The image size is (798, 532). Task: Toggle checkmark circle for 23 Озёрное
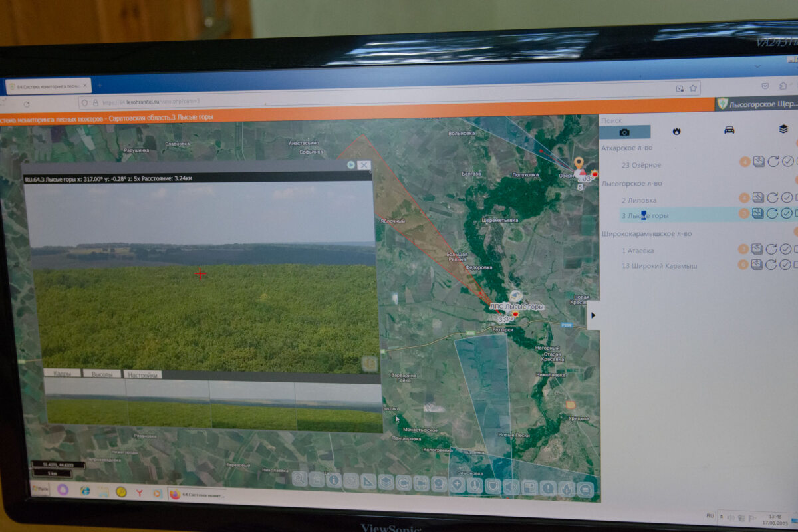[x=787, y=161]
